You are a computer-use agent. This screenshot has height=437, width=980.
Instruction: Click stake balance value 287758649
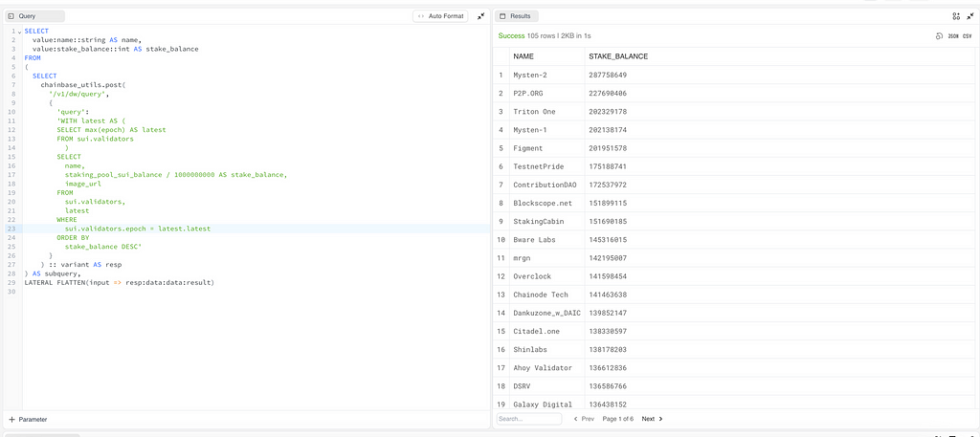(x=608, y=75)
